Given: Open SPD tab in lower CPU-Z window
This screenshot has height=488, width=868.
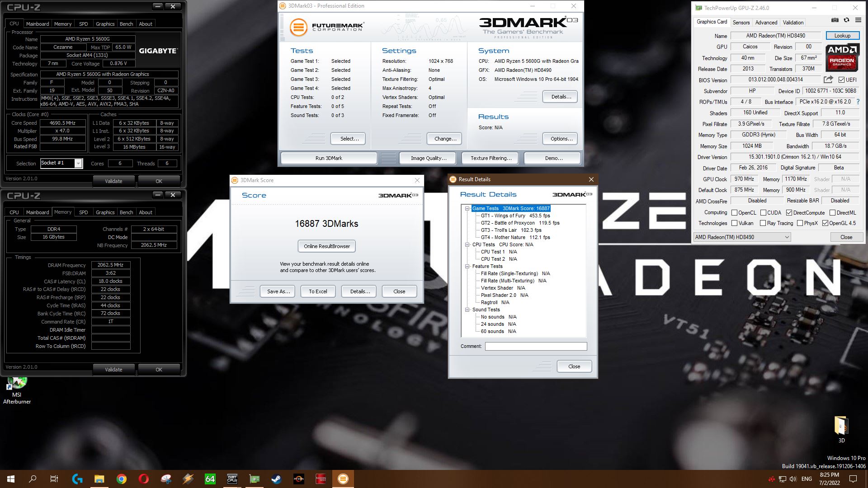Looking at the screenshot, I should [84, 212].
